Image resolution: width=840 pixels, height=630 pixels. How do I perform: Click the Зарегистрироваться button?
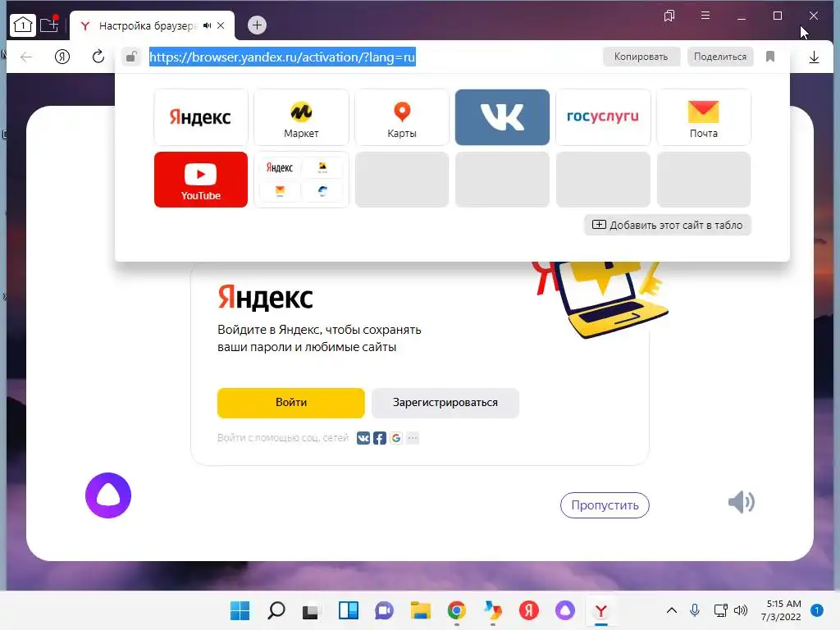(x=445, y=402)
